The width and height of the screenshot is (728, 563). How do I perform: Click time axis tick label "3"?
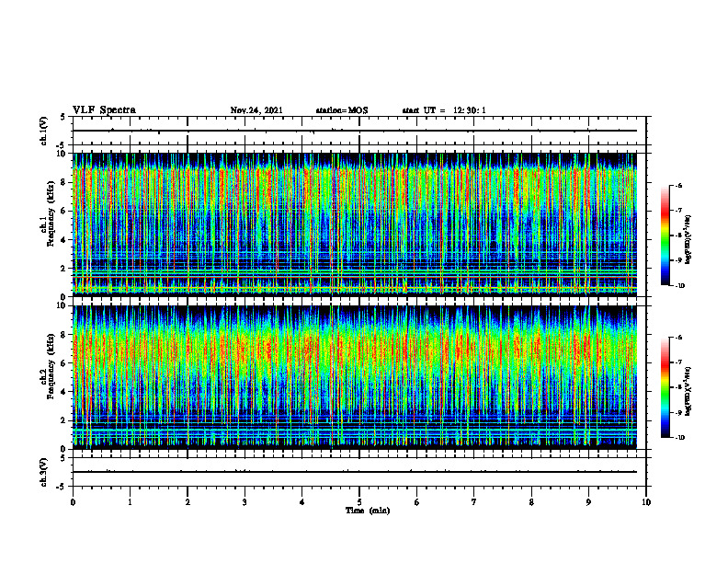(x=245, y=502)
